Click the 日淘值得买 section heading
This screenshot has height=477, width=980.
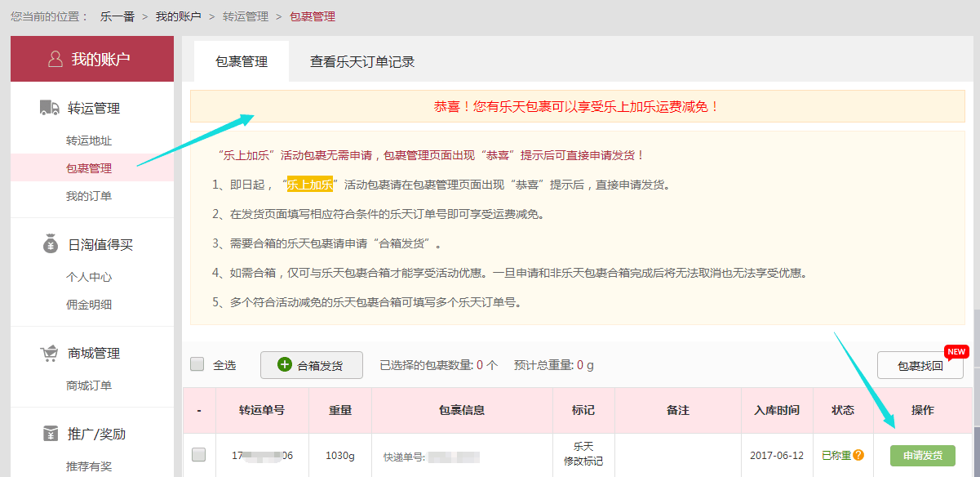100,244
